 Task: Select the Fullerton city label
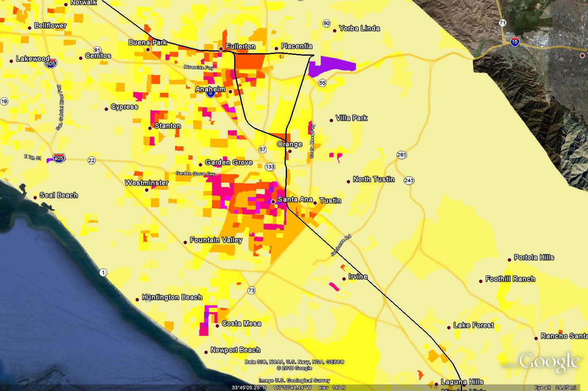[240, 47]
